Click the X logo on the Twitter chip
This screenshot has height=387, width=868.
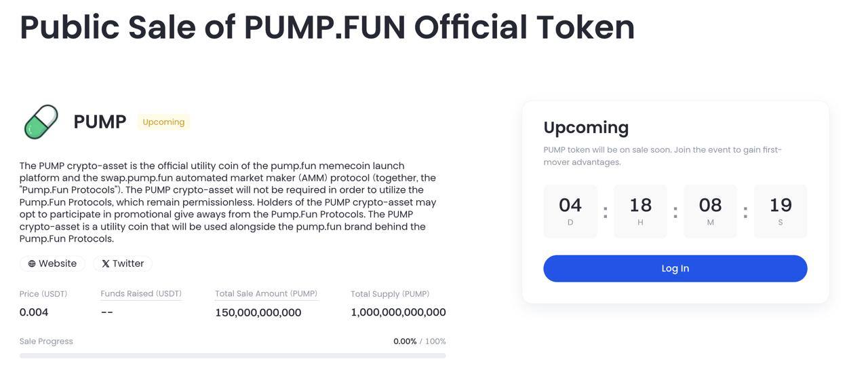coord(106,263)
